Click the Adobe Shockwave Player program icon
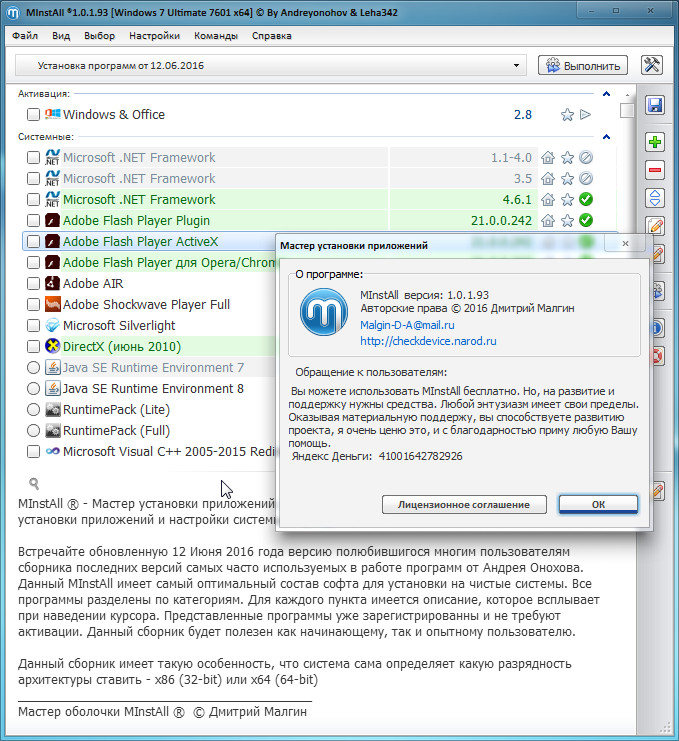 (x=52, y=304)
